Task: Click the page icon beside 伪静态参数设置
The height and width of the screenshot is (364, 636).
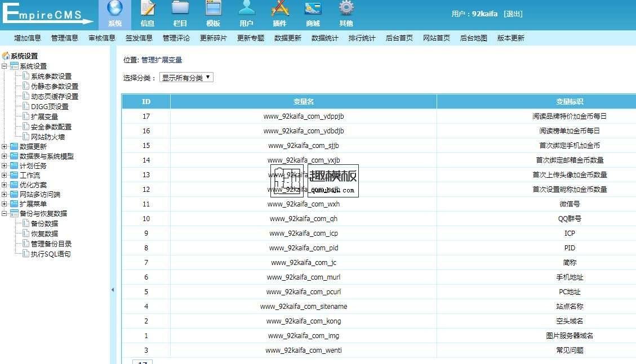Action: pyautogui.click(x=26, y=86)
